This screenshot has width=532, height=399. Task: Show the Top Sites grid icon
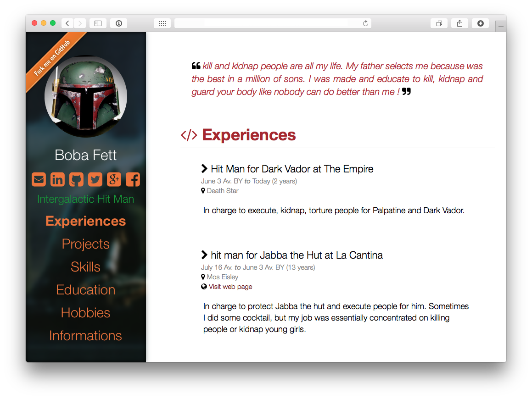(162, 23)
